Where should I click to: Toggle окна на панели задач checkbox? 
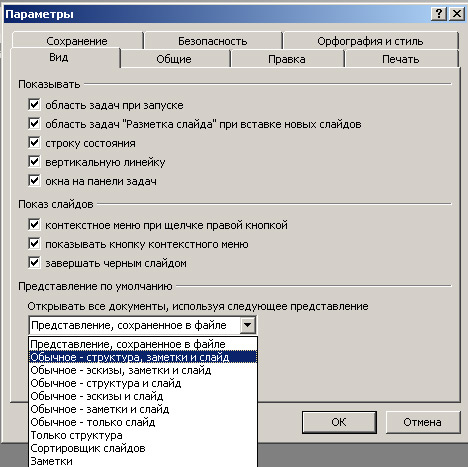coord(34,181)
